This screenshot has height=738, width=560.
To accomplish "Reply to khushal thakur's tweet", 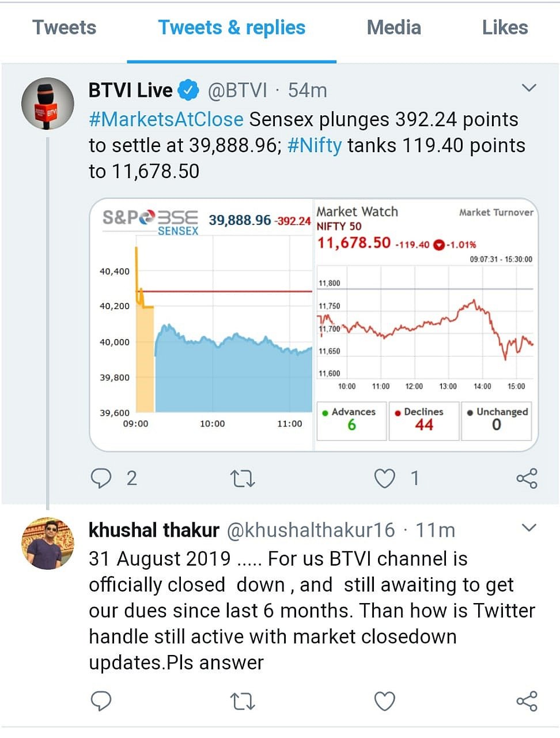I will [102, 701].
